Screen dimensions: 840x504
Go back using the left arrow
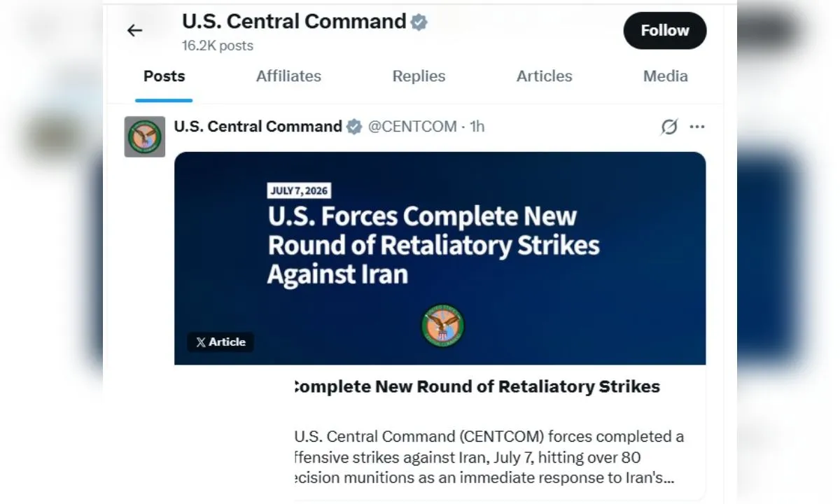click(x=134, y=30)
